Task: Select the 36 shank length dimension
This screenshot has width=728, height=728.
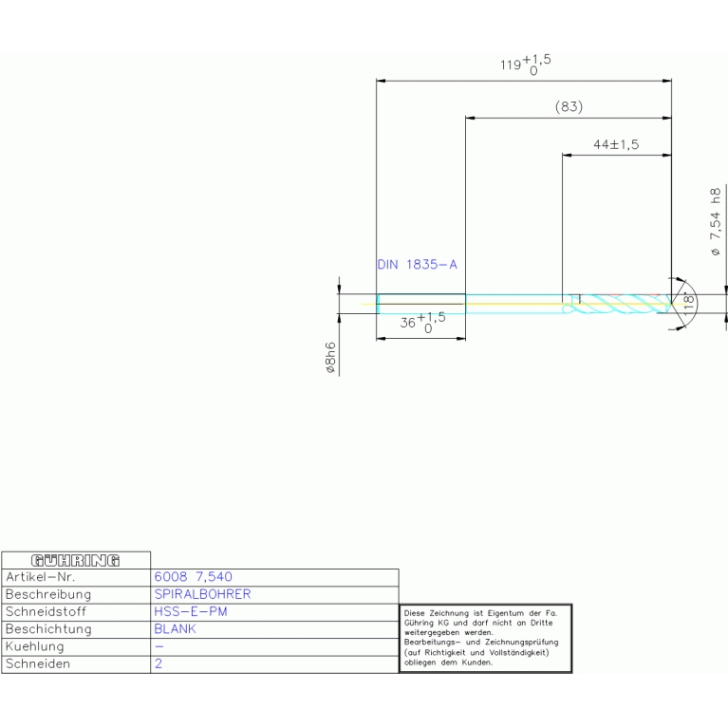Action: pos(421,322)
